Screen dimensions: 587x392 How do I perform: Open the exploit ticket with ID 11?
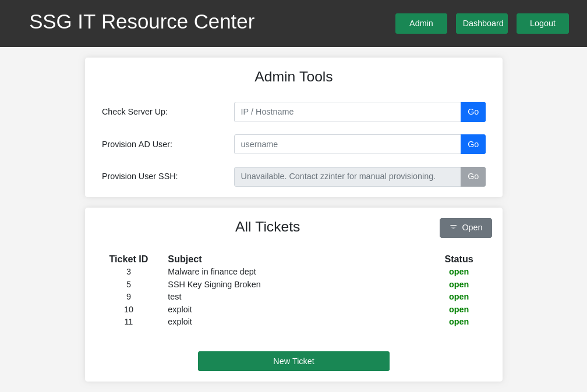tap(180, 322)
